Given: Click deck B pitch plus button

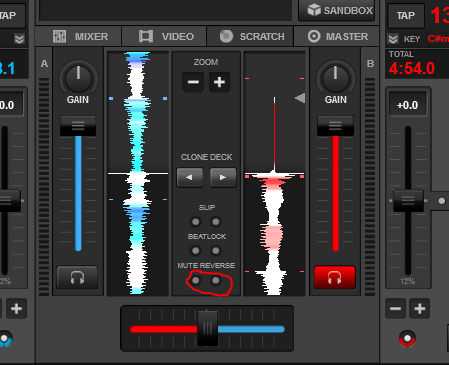Looking at the screenshot, I should (x=419, y=309).
